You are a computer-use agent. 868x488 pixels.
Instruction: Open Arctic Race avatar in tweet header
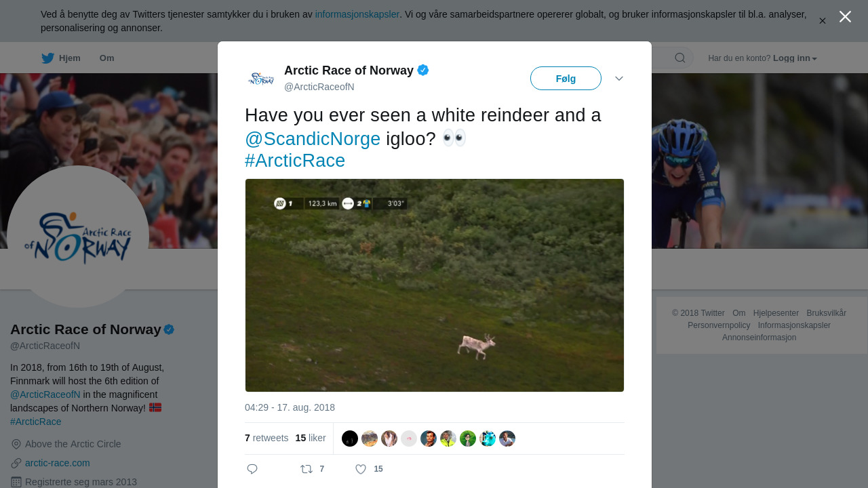click(x=261, y=79)
